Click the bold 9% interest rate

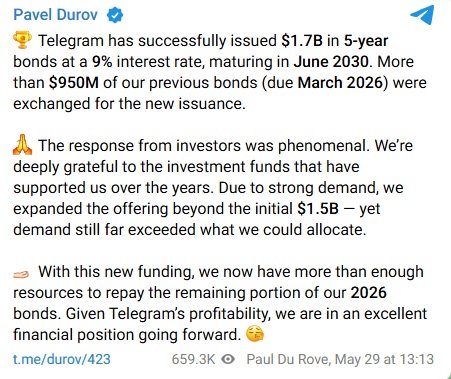(102, 62)
